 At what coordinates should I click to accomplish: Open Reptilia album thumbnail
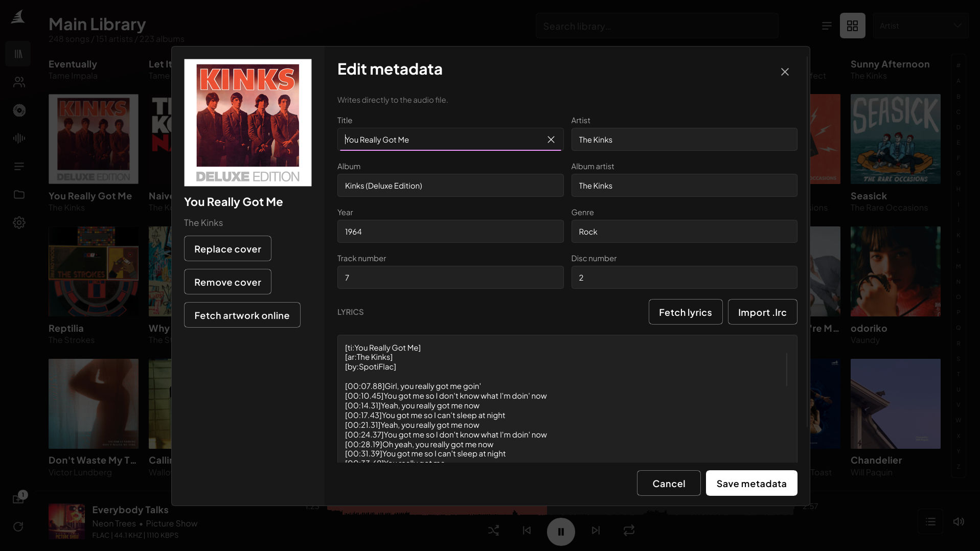click(93, 271)
